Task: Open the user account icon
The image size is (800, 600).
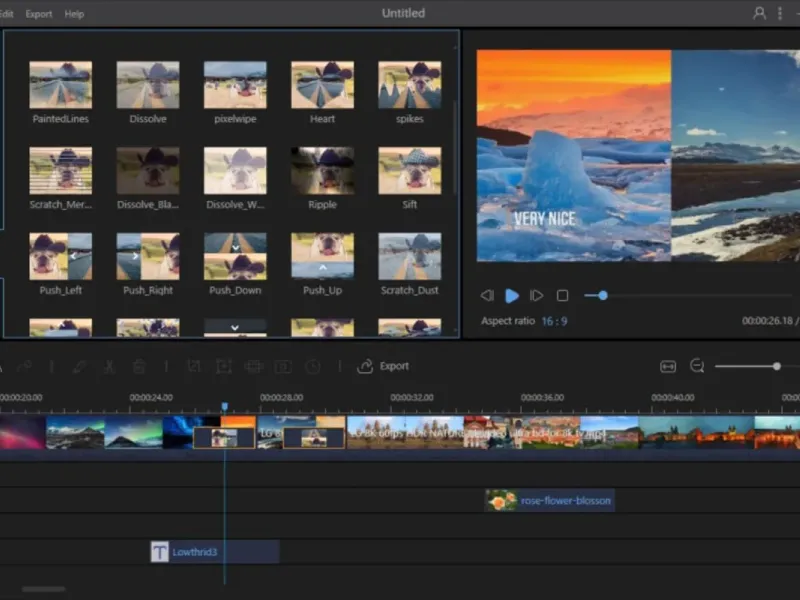Action: 760,14
